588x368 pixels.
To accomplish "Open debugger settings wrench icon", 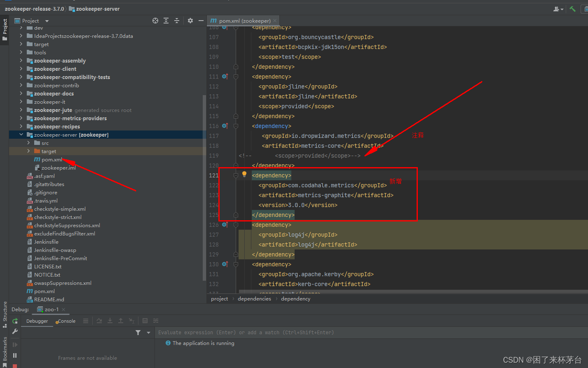I will (x=15, y=332).
